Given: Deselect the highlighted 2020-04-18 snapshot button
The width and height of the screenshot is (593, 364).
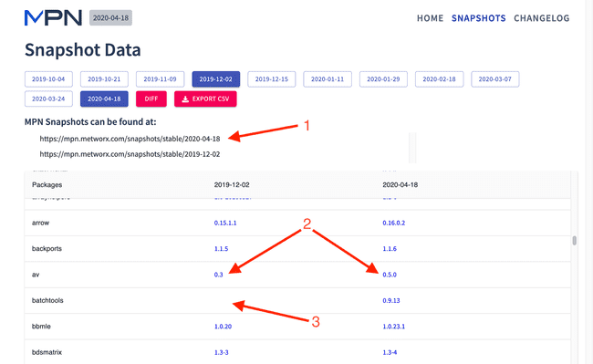Looking at the screenshot, I should [104, 99].
